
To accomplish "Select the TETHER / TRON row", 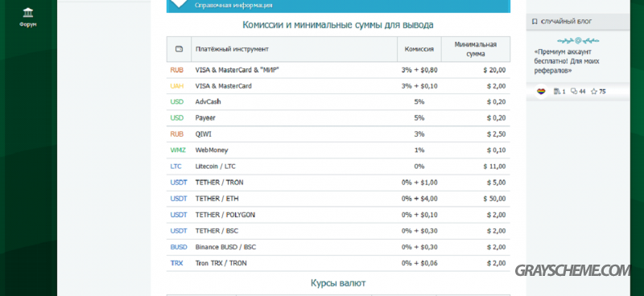I will coord(338,183).
